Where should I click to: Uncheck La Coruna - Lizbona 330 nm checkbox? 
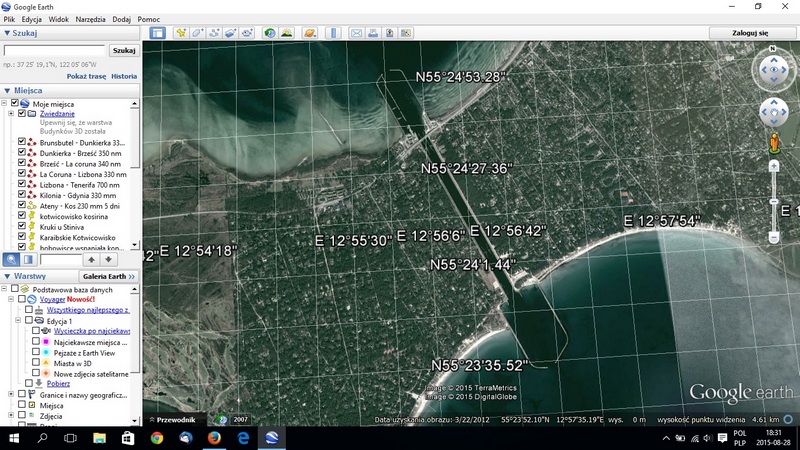(x=21, y=173)
